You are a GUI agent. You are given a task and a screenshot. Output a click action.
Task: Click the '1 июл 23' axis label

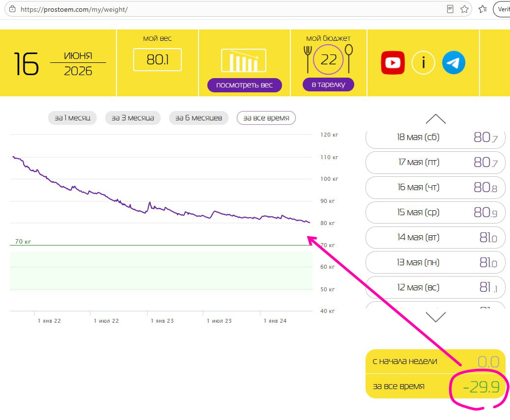click(x=219, y=321)
